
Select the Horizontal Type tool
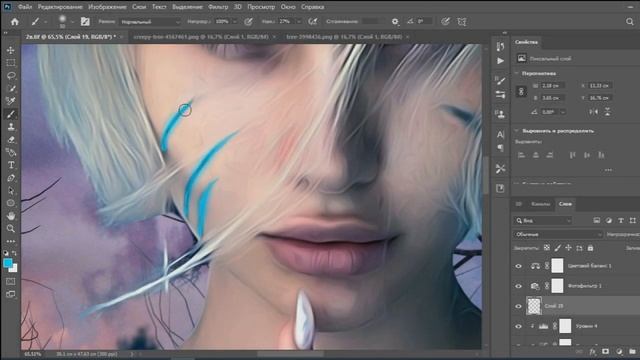point(11,165)
